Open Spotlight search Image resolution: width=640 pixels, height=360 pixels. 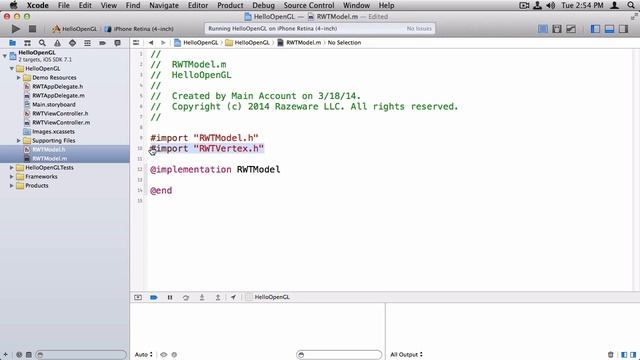[x=631, y=5]
